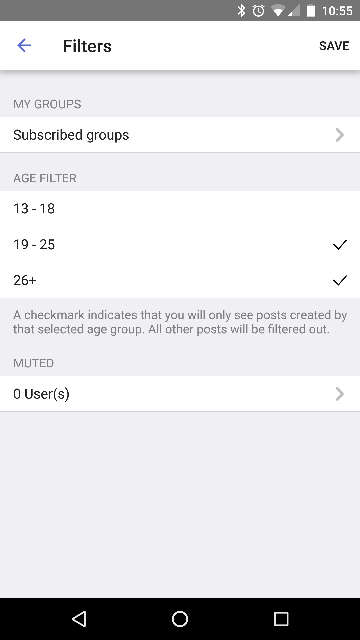Save the filter settings

coord(334,46)
